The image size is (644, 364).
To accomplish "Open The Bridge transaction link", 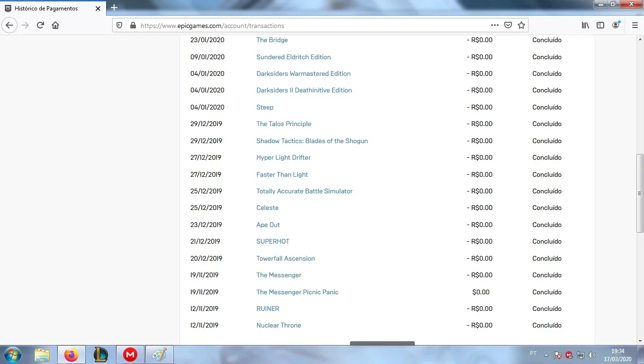I will click(x=272, y=40).
